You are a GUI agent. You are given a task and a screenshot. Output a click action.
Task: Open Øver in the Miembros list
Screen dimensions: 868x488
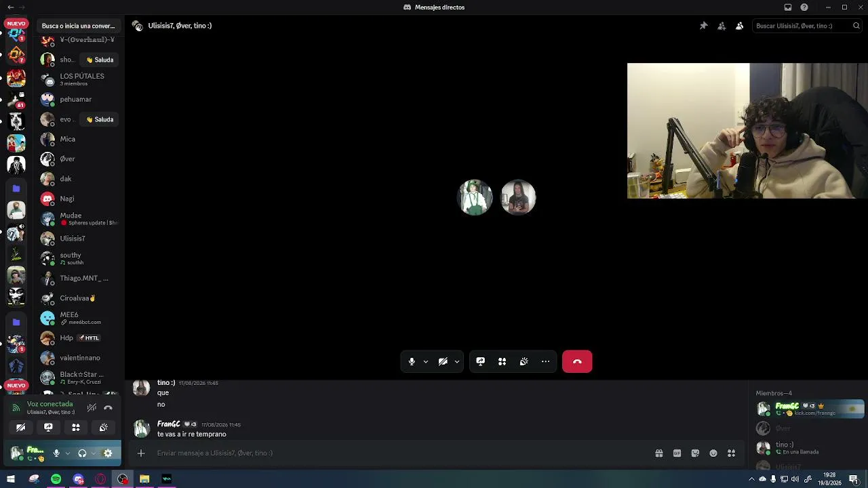[810, 428]
